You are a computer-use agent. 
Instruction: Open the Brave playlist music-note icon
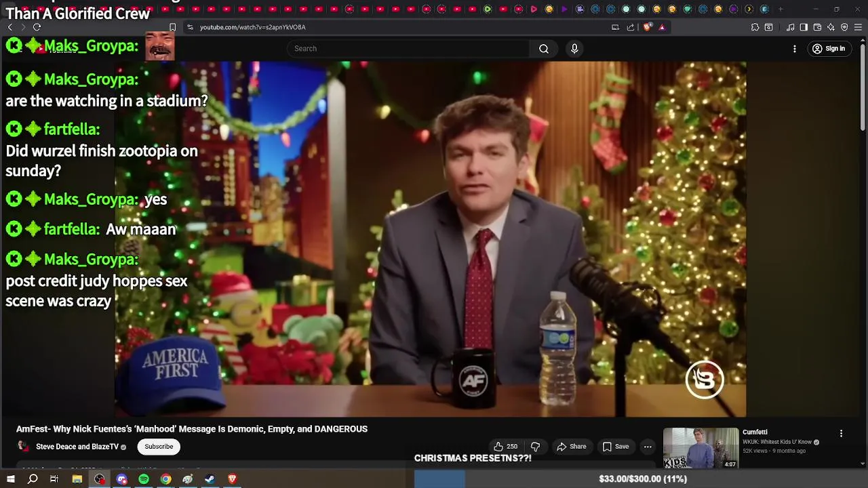tap(790, 27)
